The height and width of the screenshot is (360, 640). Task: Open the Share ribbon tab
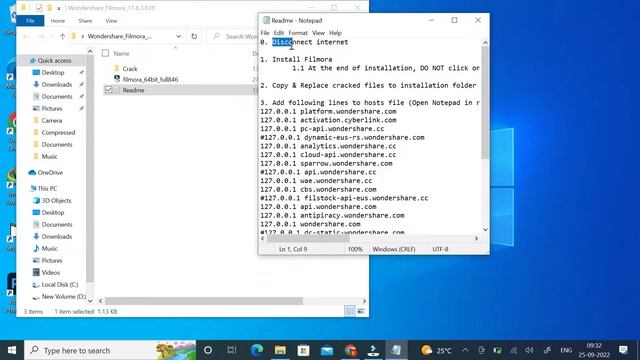pyautogui.click(x=85, y=20)
